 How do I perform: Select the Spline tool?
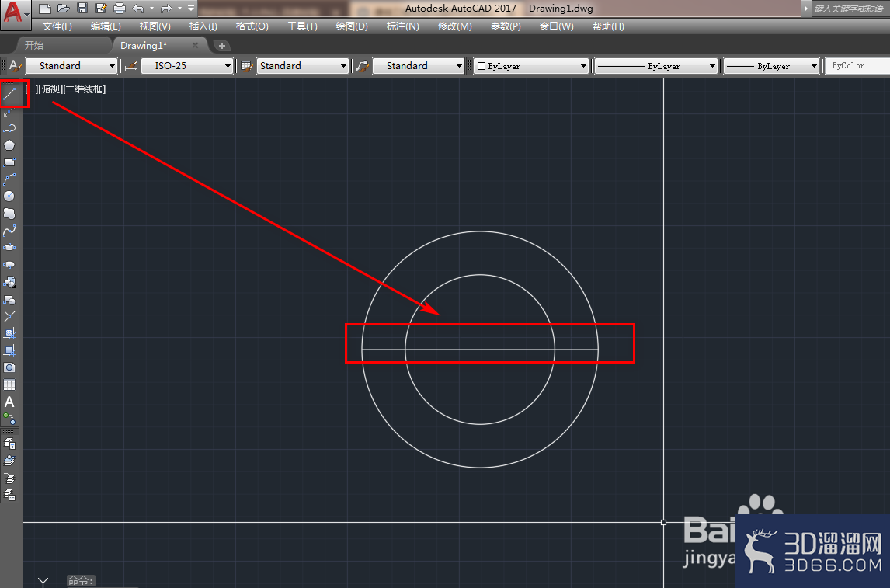tap(9, 231)
